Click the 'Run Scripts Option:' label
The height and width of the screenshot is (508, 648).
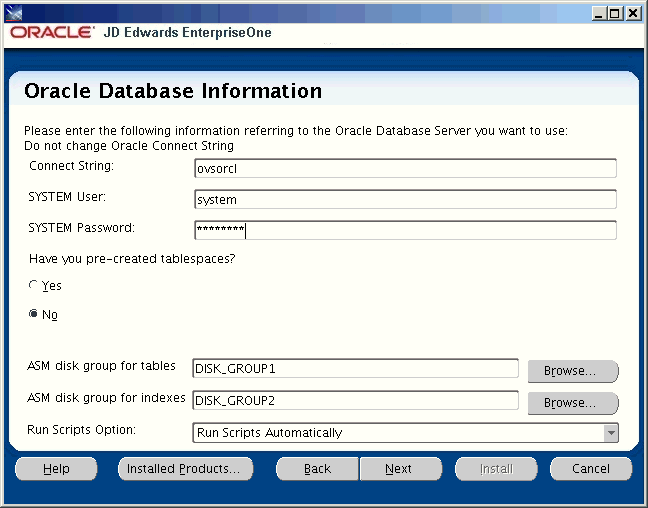pos(81,430)
